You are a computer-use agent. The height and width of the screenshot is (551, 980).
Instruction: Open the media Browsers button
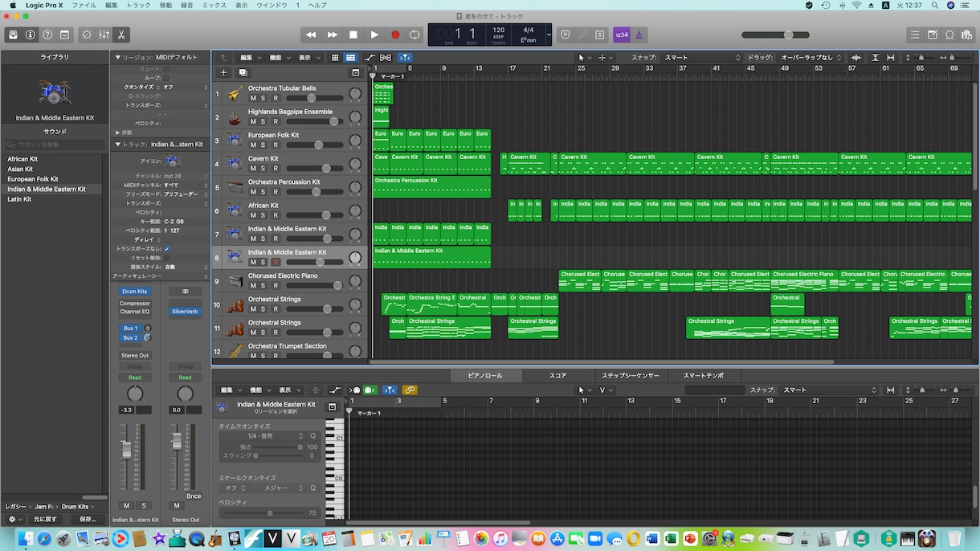click(x=966, y=35)
